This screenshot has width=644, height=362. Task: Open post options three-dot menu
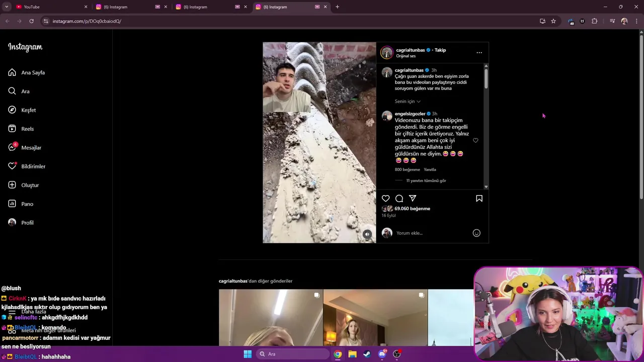click(x=479, y=52)
